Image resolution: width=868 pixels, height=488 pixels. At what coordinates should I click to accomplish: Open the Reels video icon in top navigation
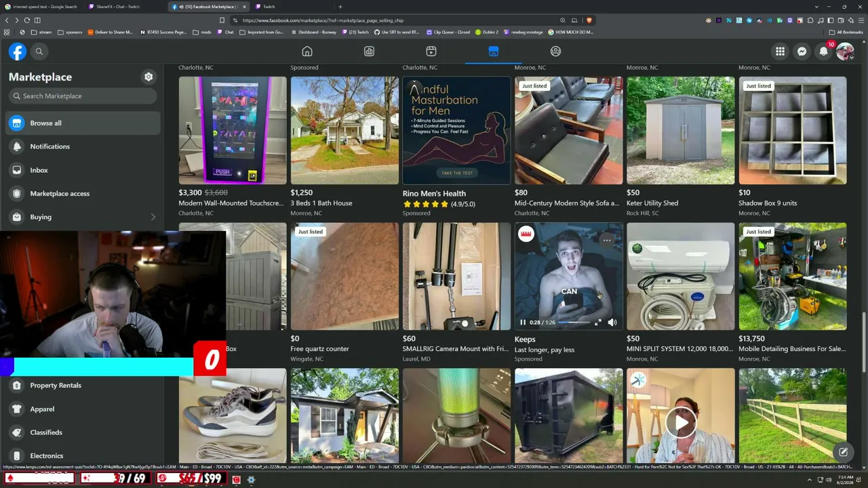click(431, 52)
